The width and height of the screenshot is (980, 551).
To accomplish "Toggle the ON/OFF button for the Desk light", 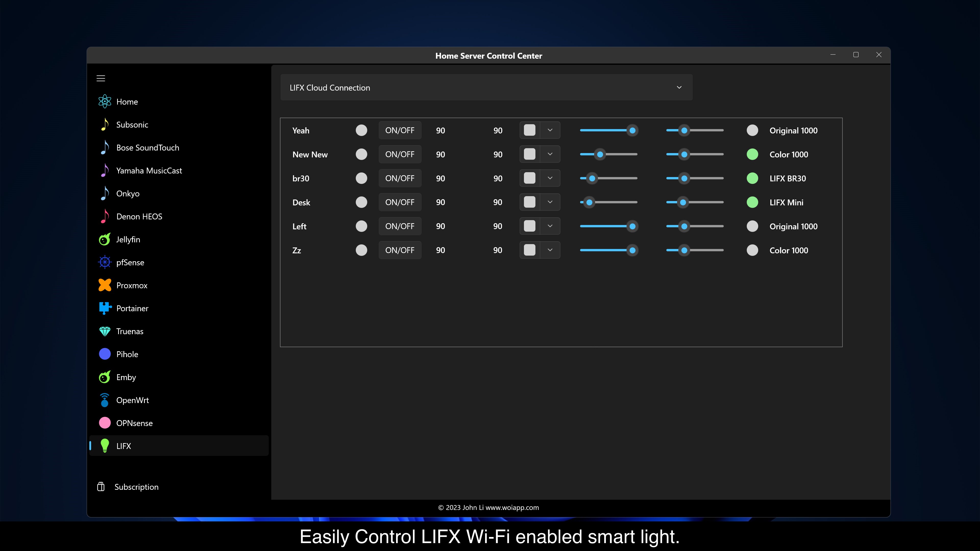I will click(x=399, y=202).
